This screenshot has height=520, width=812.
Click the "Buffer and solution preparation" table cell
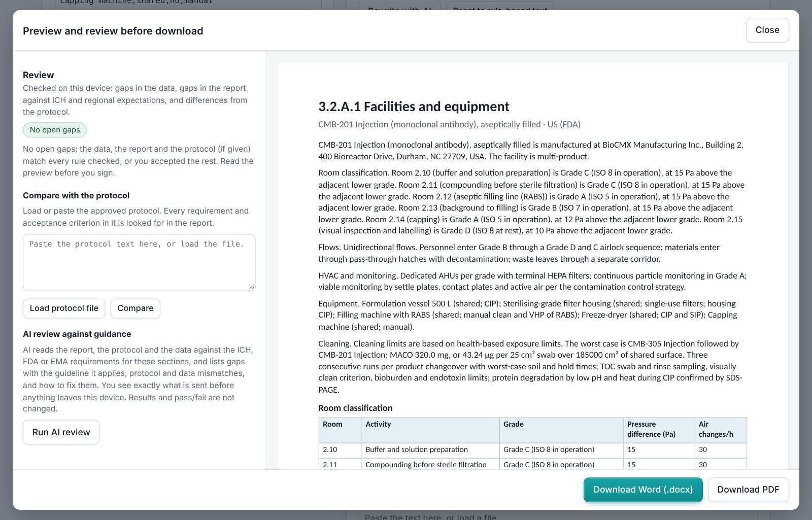point(430,450)
